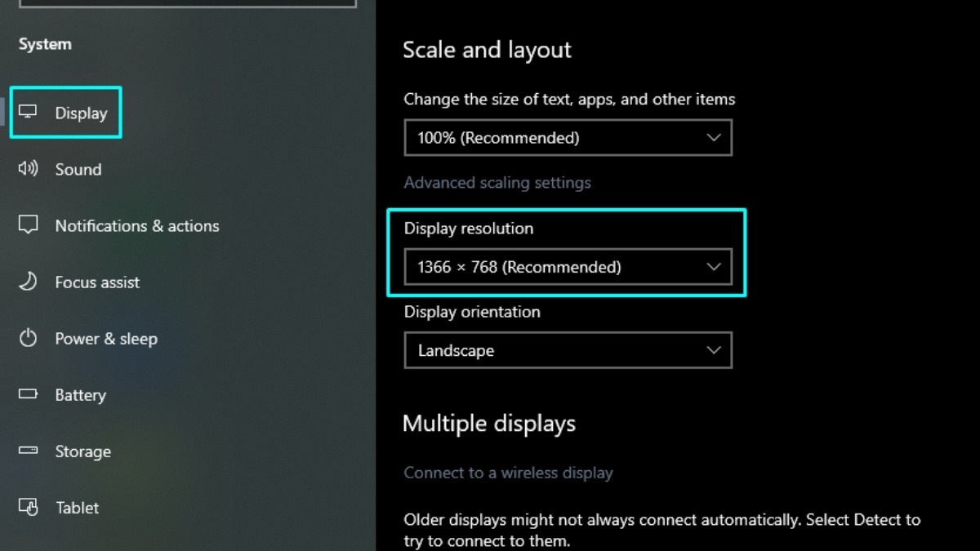Click the 'Change the size of text' label
This screenshot has width=980, height=551.
(x=569, y=100)
